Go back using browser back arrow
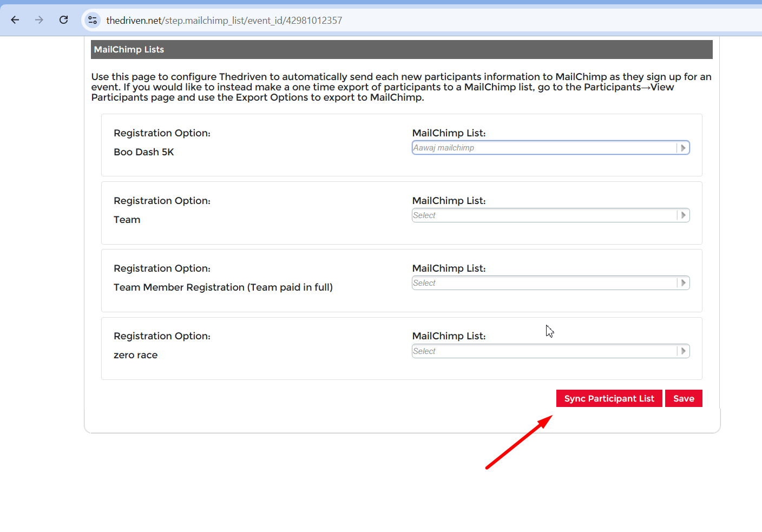The width and height of the screenshot is (762, 532). coord(15,20)
